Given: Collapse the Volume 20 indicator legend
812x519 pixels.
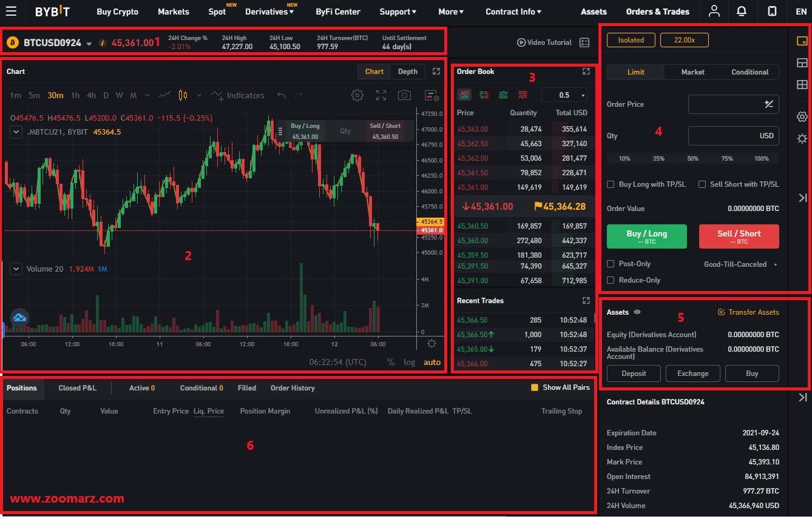Looking at the screenshot, I should click(16, 269).
